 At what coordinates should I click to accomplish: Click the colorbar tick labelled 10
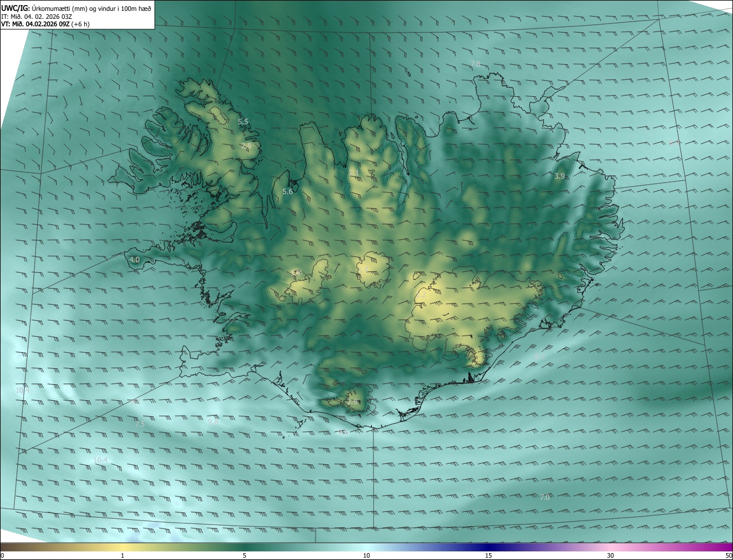366,555
